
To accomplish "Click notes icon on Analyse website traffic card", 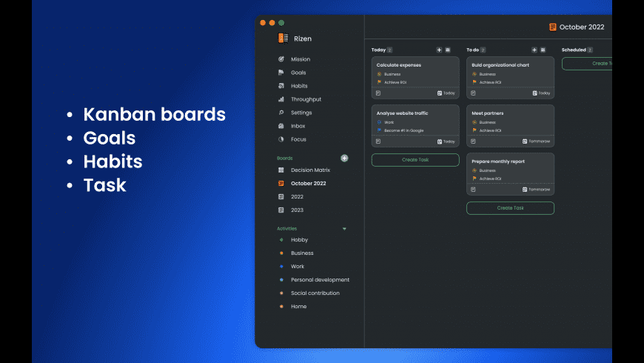I will [x=378, y=141].
